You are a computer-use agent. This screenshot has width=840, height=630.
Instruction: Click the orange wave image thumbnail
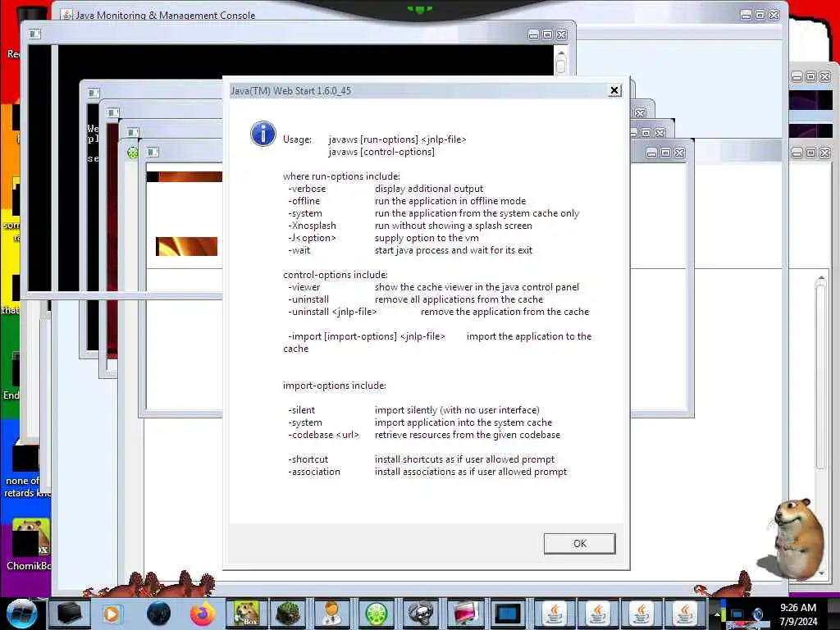[186, 246]
